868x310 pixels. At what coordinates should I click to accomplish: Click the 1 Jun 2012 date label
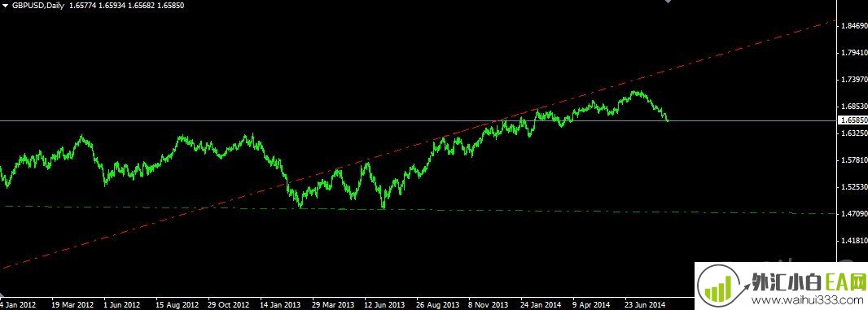(x=122, y=304)
